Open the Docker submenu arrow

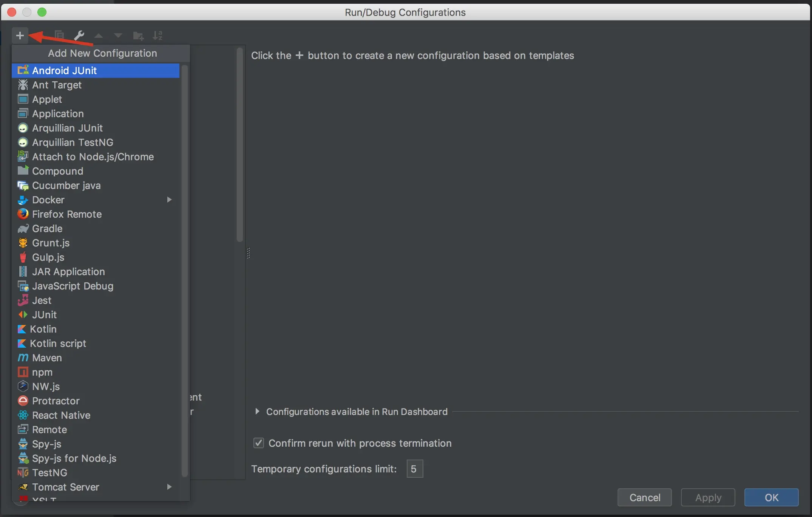click(x=169, y=200)
